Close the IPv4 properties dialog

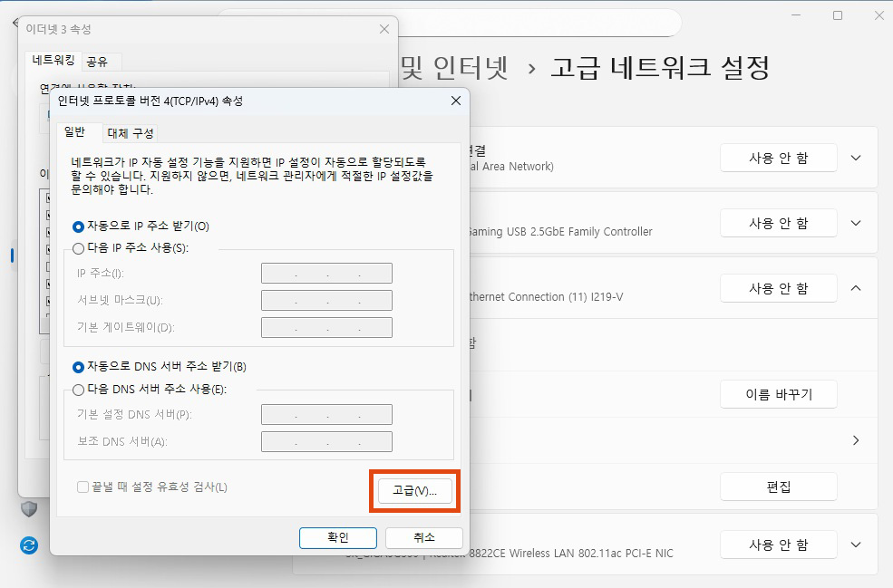[455, 101]
